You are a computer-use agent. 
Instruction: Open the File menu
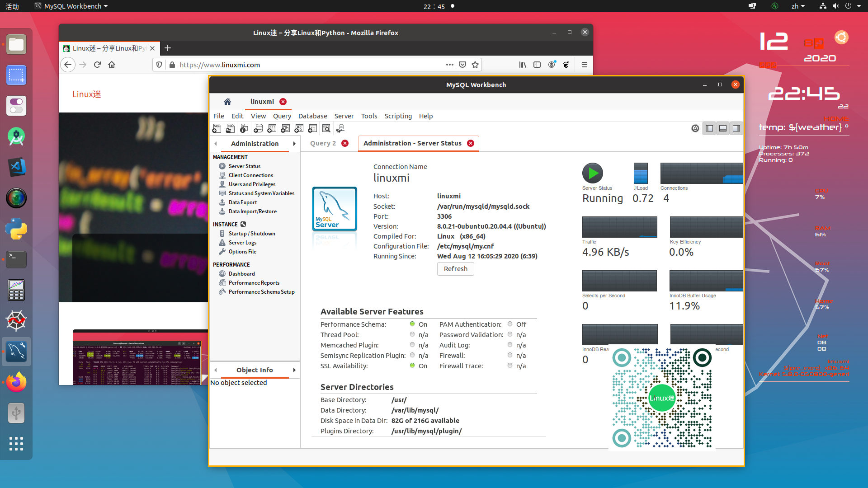[219, 116]
